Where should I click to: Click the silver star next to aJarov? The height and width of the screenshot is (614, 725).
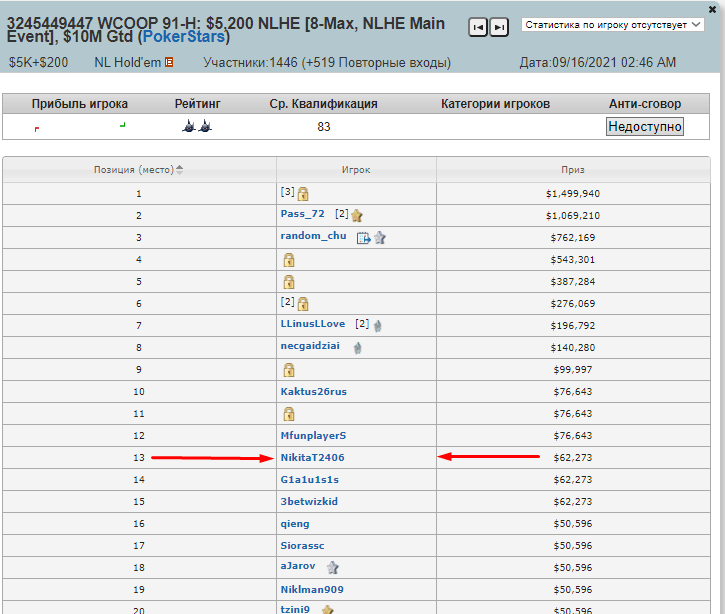pos(333,567)
